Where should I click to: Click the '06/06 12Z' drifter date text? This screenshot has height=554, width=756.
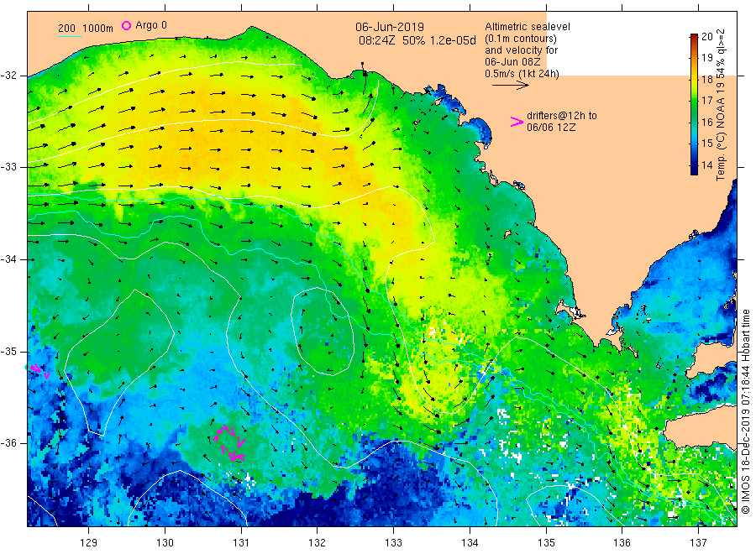(x=550, y=128)
